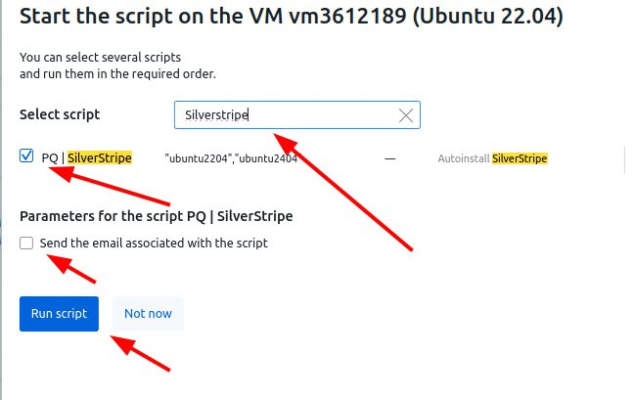Screen dimensions: 635x400
Task: Uncheck the PQ | SilverStripe script checkbox
Action: click(x=26, y=156)
